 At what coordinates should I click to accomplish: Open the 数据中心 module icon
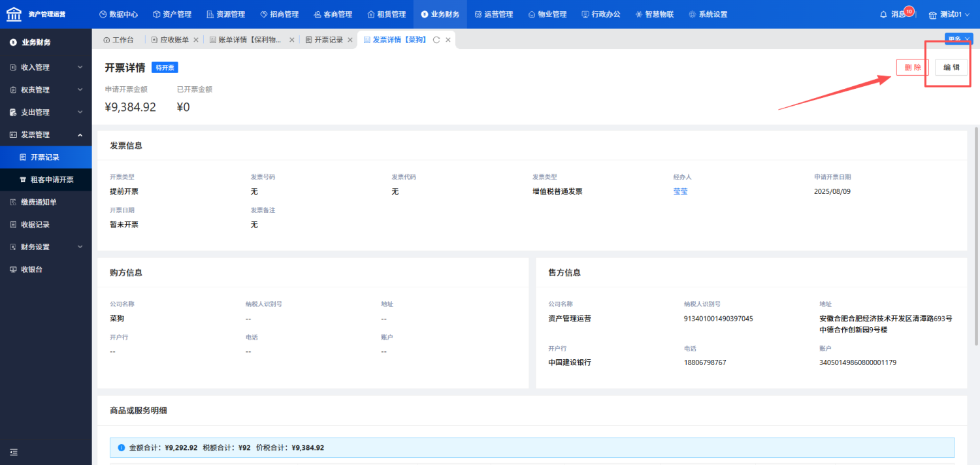[x=103, y=14]
